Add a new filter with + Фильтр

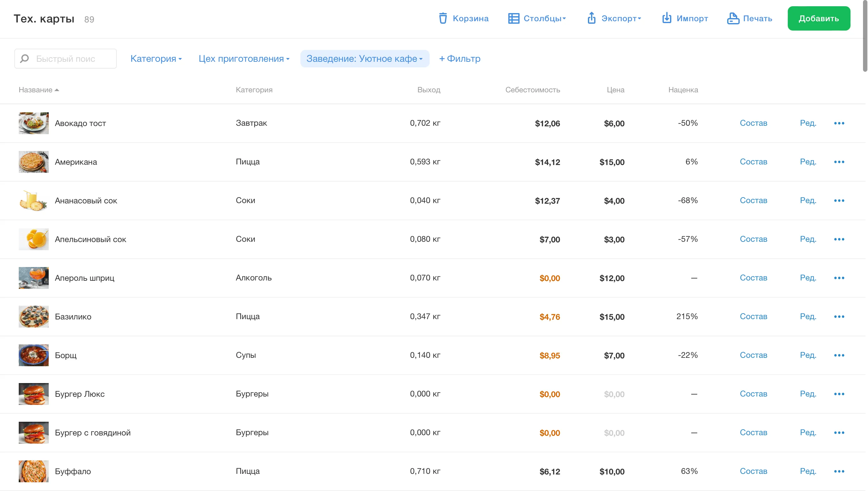(459, 59)
